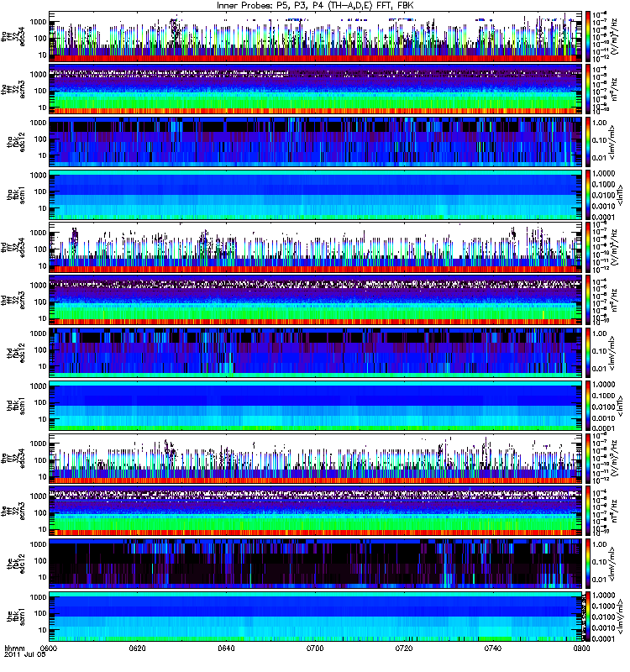
Task: Click inside the tha fbk scm1 spectrogram panel
Action: tap(316, 195)
